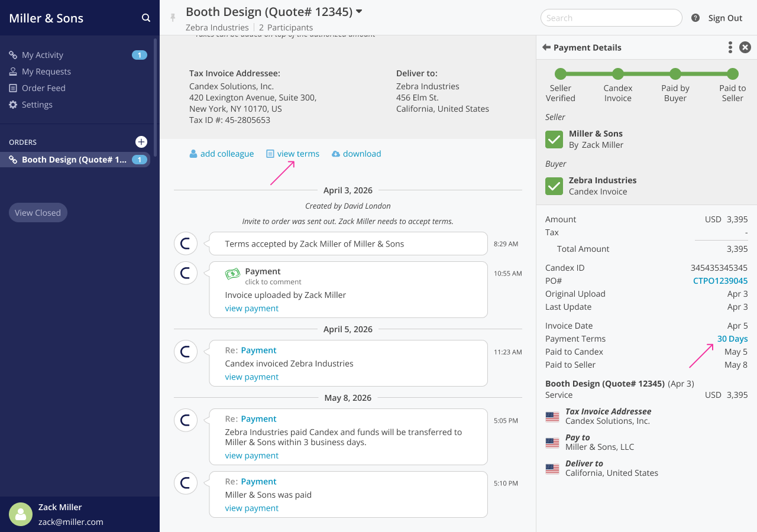This screenshot has width=757, height=532.
Task: Click the View Closed button
Action: tap(38, 213)
